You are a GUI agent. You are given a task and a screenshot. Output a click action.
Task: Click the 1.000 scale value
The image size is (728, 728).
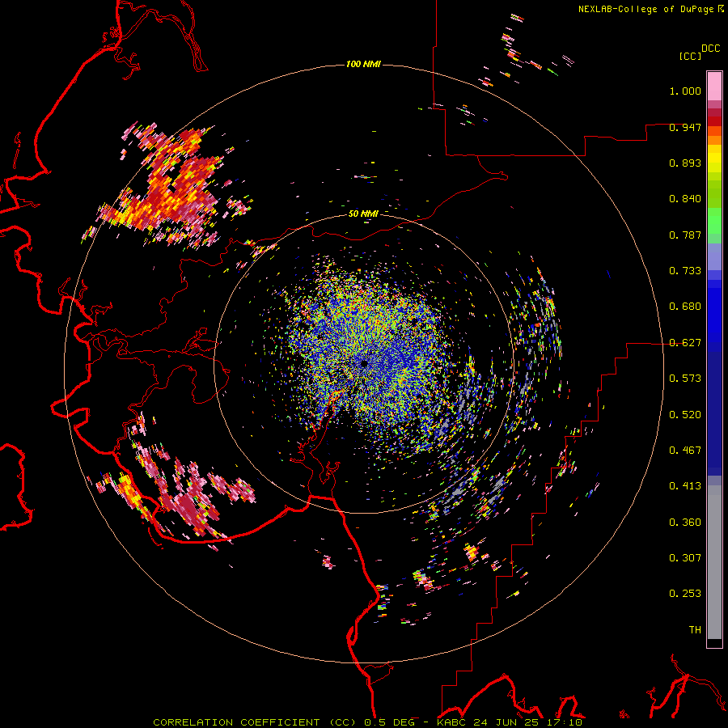pos(685,91)
